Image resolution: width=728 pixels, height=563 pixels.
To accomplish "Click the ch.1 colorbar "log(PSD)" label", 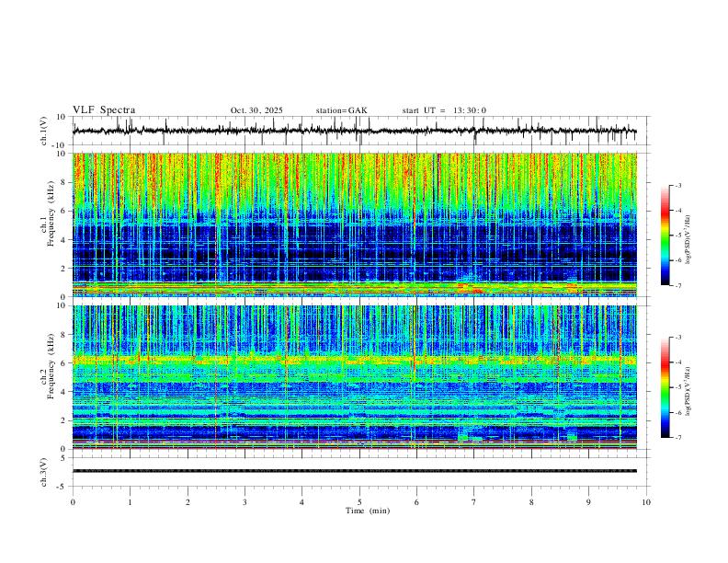I will point(688,239).
